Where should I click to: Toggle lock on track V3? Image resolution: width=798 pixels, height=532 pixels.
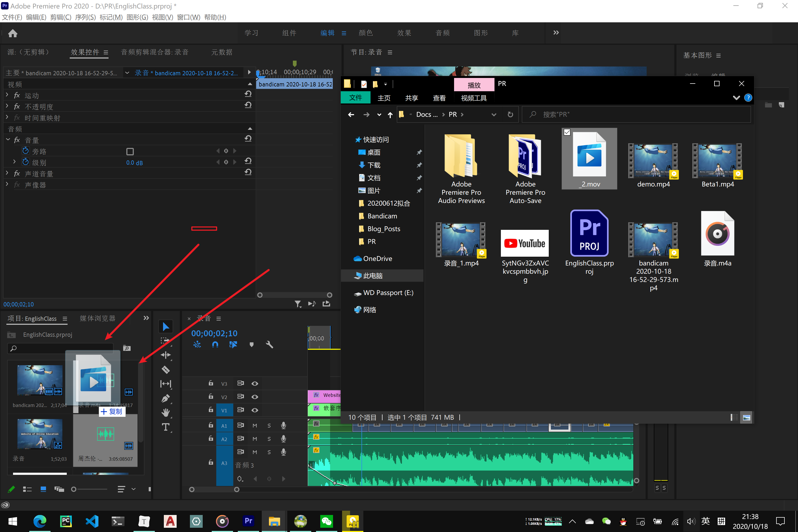(x=211, y=383)
